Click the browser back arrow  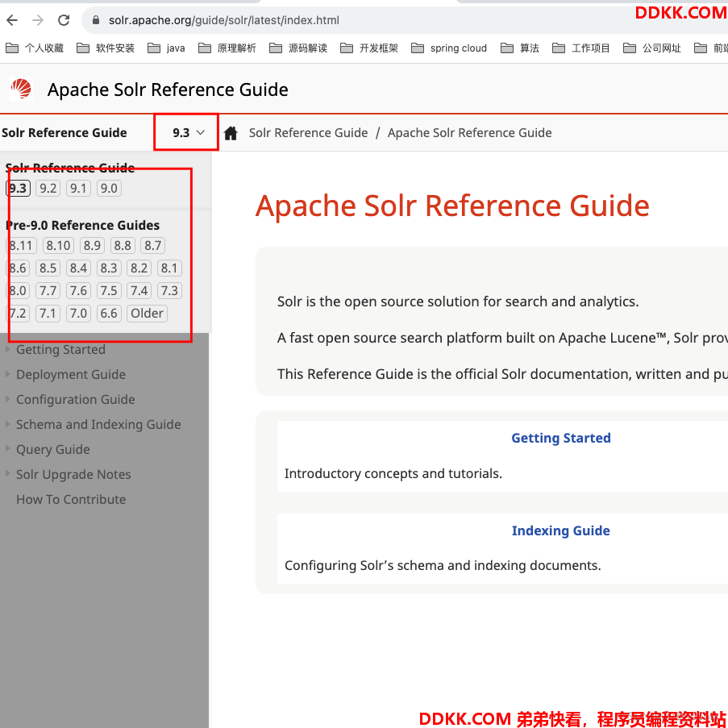tap(13, 20)
